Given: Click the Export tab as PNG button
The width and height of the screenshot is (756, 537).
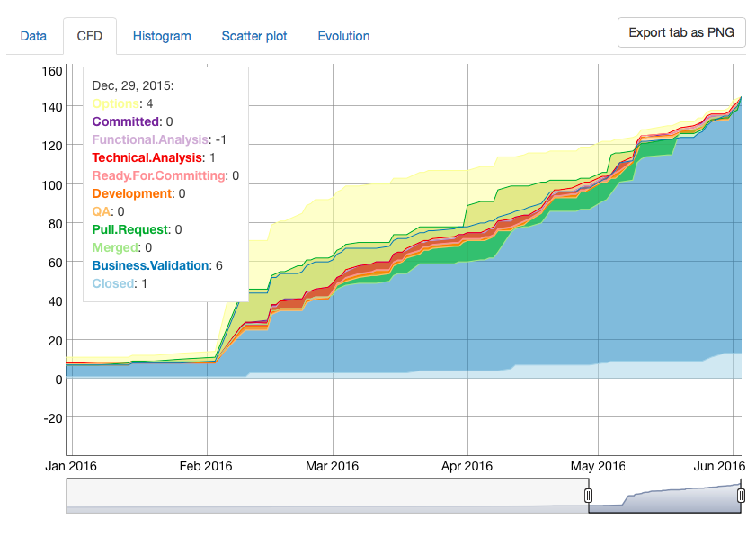Looking at the screenshot, I should tap(680, 31).
